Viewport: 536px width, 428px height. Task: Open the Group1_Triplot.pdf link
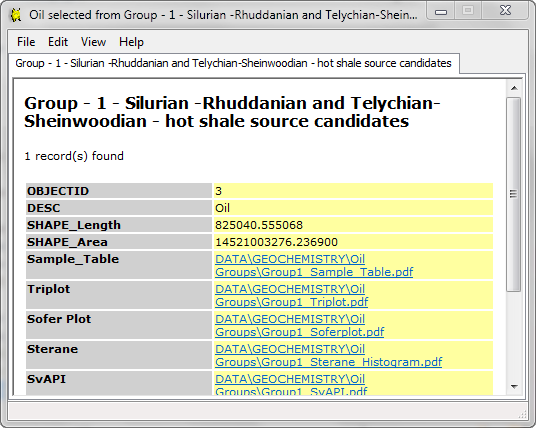(291, 296)
